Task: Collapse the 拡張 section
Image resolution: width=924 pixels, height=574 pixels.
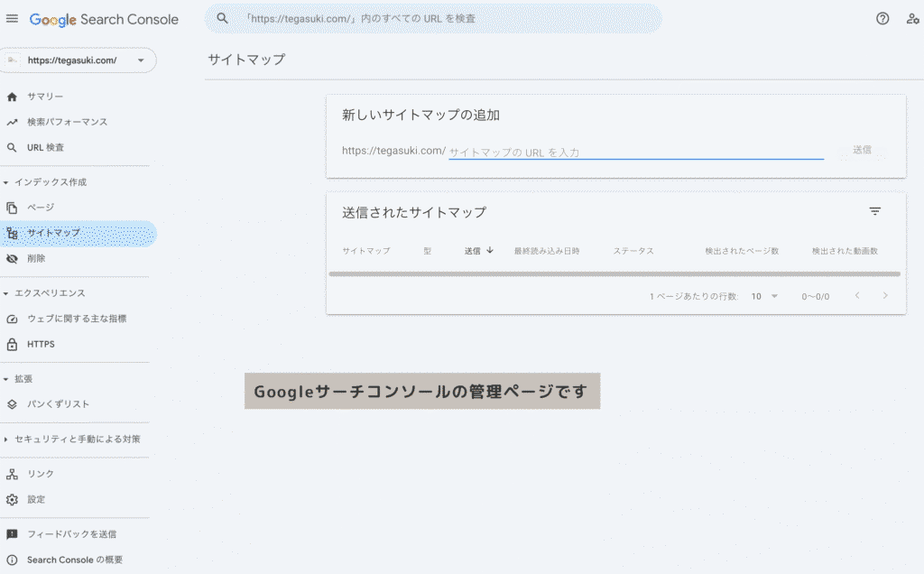Action: coord(6,379)
